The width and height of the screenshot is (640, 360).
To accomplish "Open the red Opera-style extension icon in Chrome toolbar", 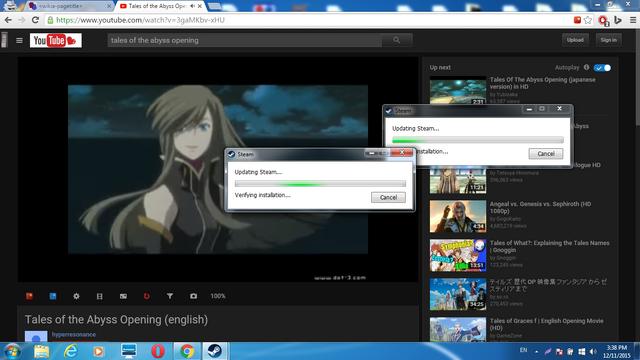I will [x=603, y=20].
